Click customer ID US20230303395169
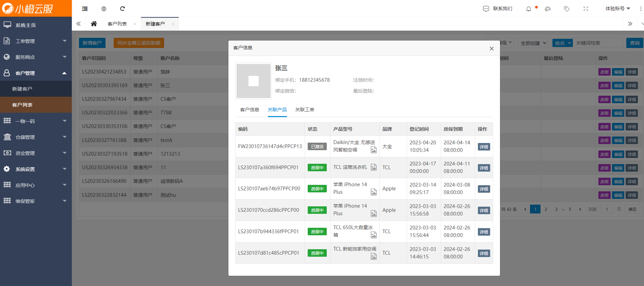The image size is (644, 286). [104, 85]
